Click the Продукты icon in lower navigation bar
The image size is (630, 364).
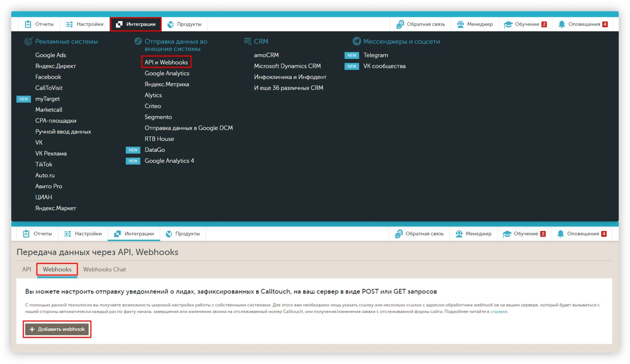(169, 234)
